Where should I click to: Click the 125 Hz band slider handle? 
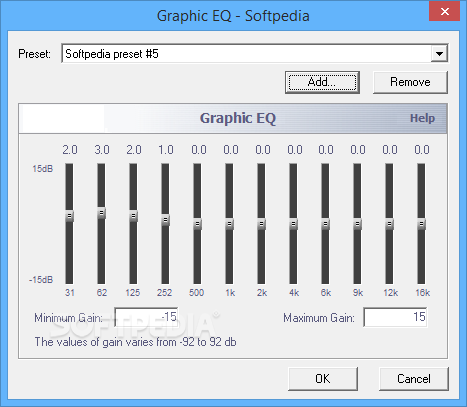(133, 216)
